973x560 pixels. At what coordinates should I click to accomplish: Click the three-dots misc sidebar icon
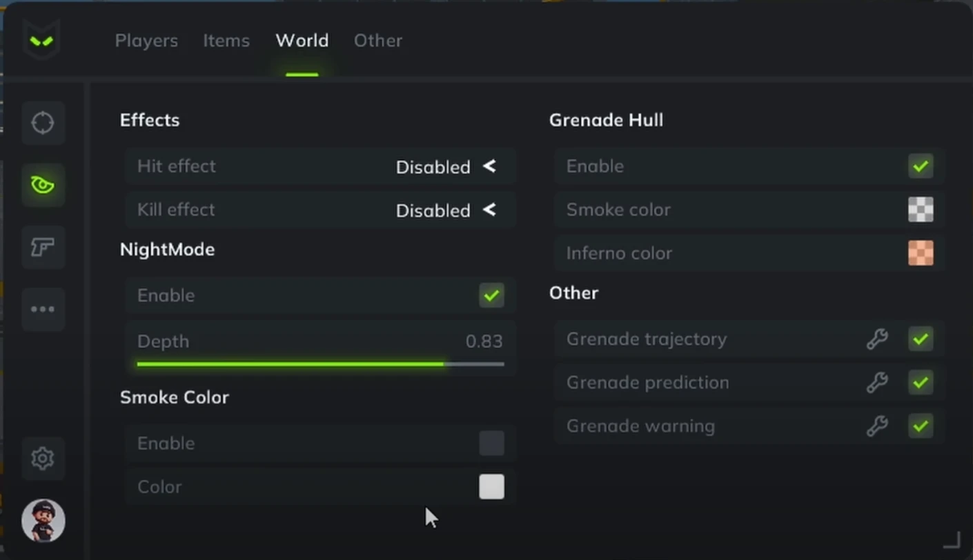(x=43, y=309)
